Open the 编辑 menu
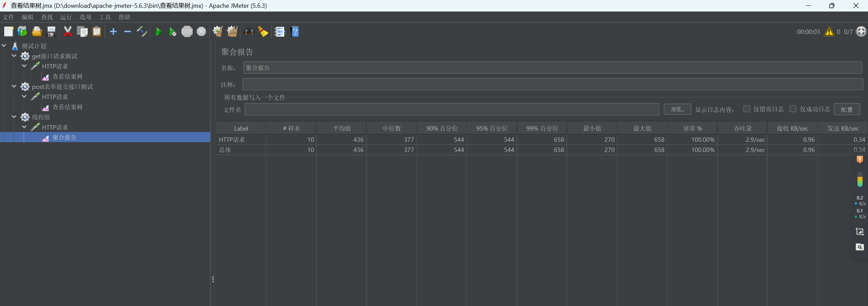 coord(27,17)
